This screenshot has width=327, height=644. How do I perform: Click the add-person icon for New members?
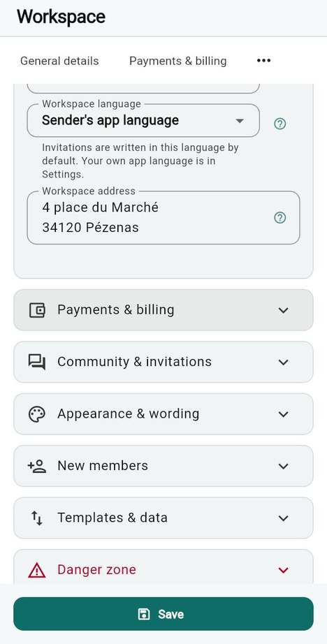(x=37, y=466)
